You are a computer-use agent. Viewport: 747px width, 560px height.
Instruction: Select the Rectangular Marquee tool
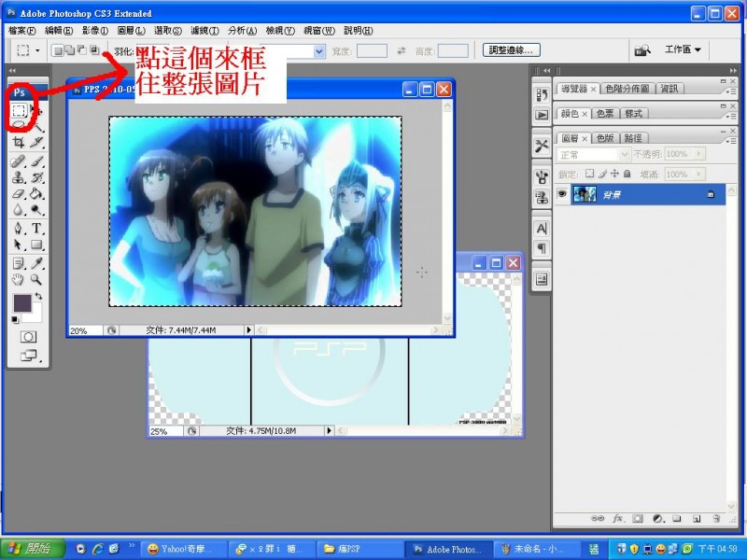click(19, 110)
